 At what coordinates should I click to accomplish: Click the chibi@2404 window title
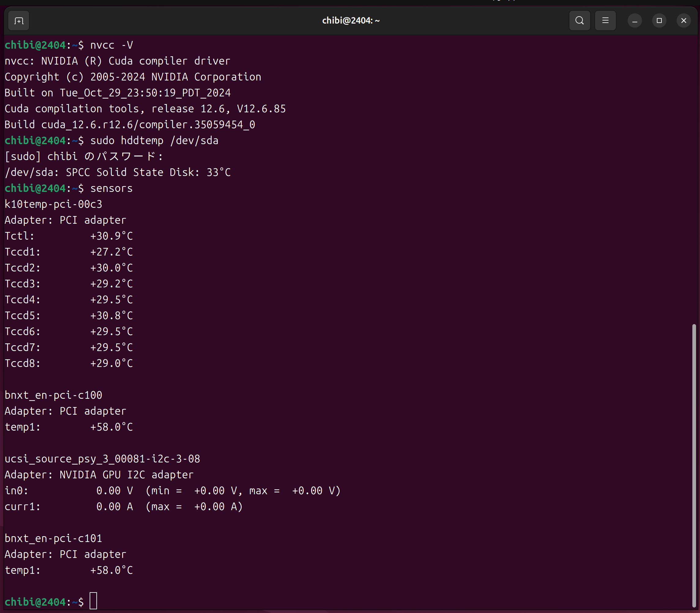[x=351, y=21]
